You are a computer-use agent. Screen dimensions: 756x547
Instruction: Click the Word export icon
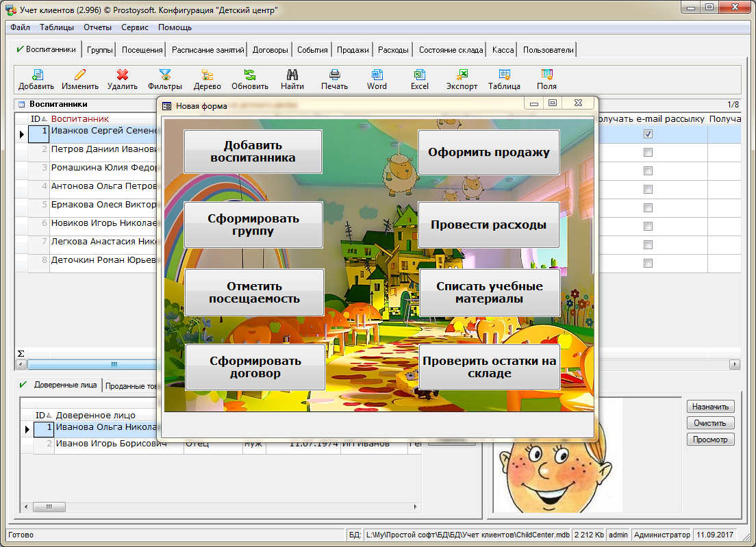(377, 75)
